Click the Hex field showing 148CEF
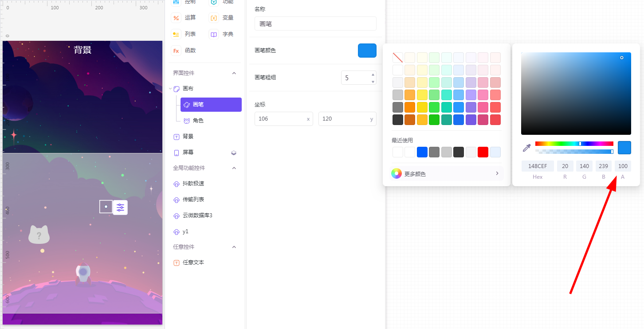The width and height of the screenshot is (644, 329). pos(538,166)
